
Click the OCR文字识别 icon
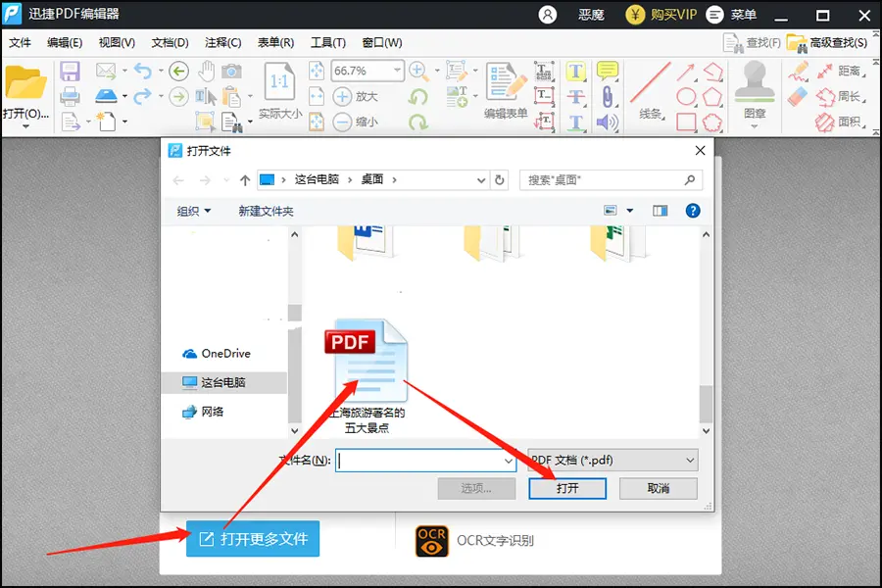[432, 541]
